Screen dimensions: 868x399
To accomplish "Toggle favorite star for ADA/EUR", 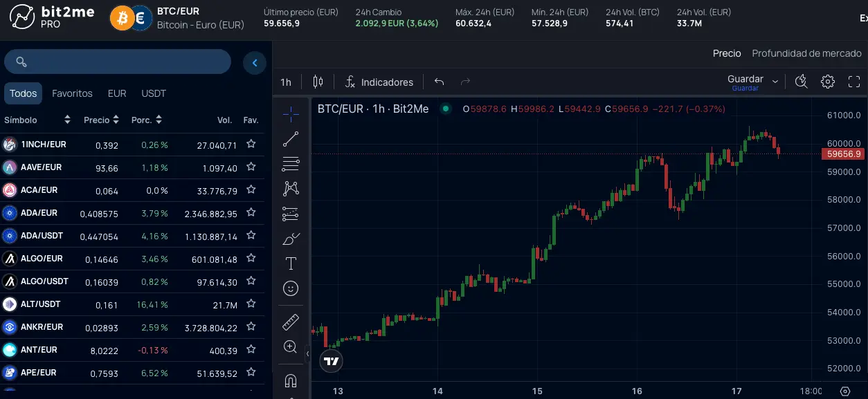I will (251, 213).
